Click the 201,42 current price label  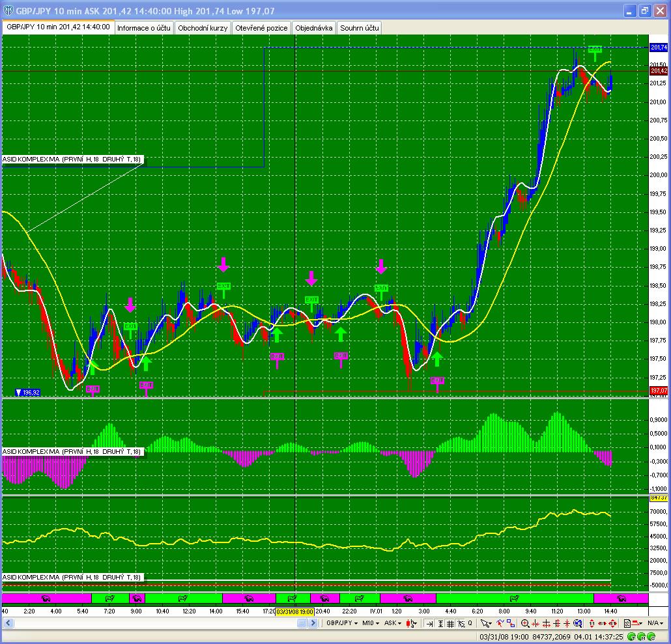click(x=659, y=71)
